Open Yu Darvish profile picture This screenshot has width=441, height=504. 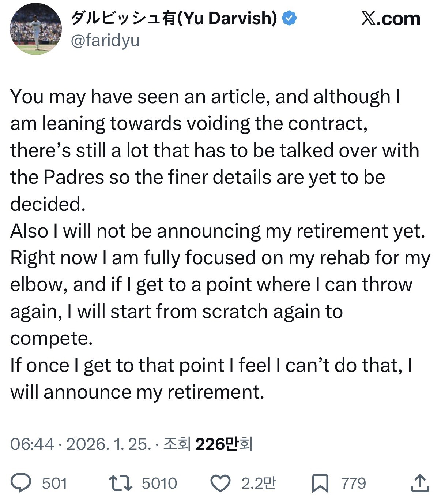36,29
